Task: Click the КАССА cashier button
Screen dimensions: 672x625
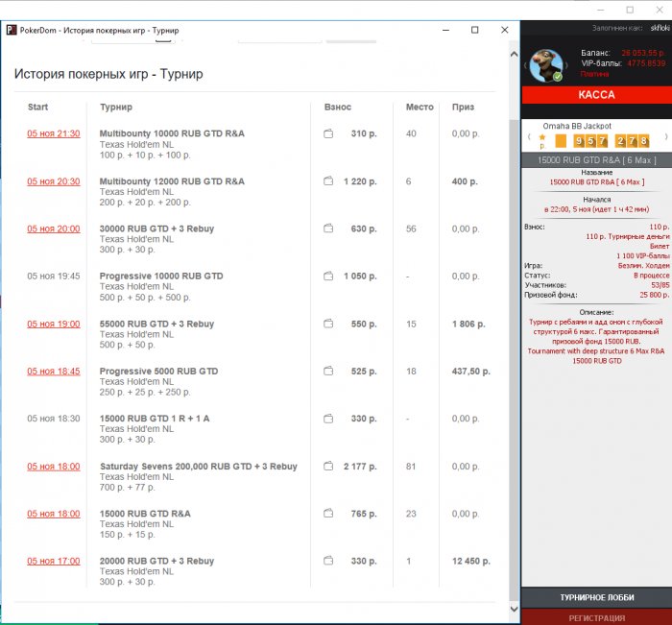Action: click(x=596, y=95)
